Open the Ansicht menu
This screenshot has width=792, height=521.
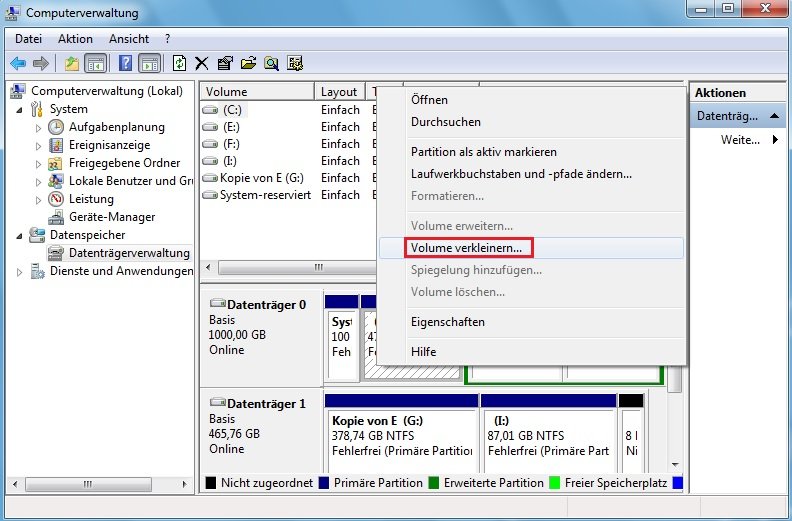(x=129, y=39)
